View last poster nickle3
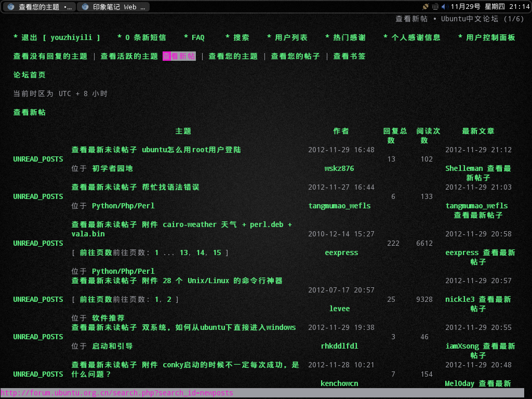The width and height of the screenshot is (532, 399). [x=460, y=300]
